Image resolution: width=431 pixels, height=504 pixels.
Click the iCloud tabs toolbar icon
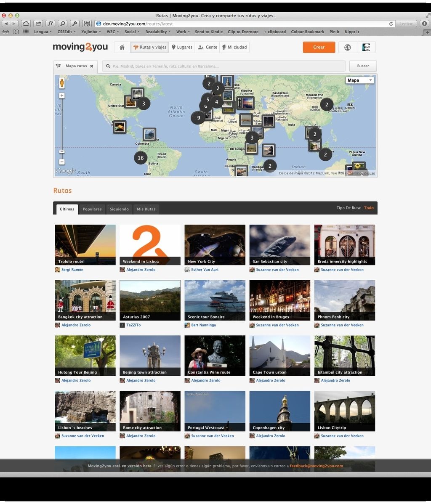coord(26,24)
